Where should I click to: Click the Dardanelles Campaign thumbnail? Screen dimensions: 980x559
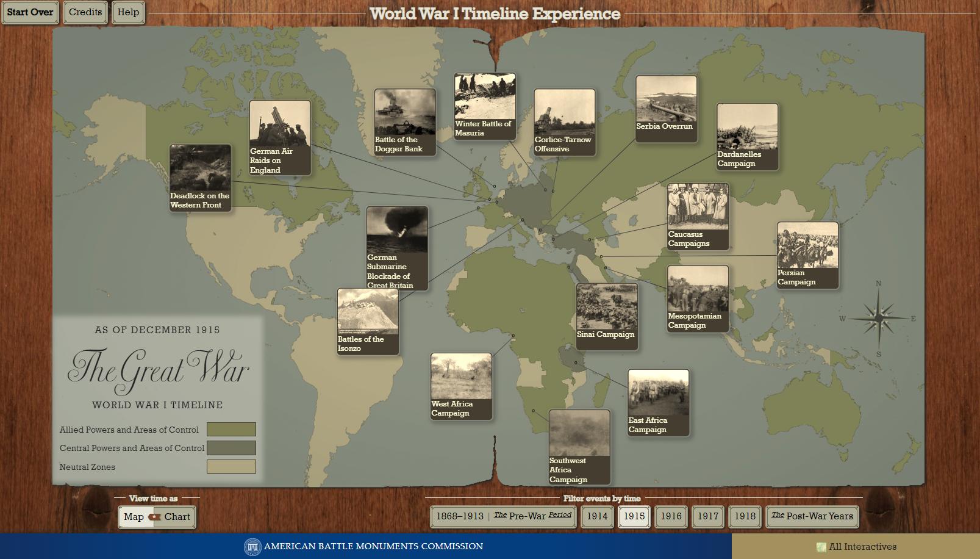tap(747, 137)
